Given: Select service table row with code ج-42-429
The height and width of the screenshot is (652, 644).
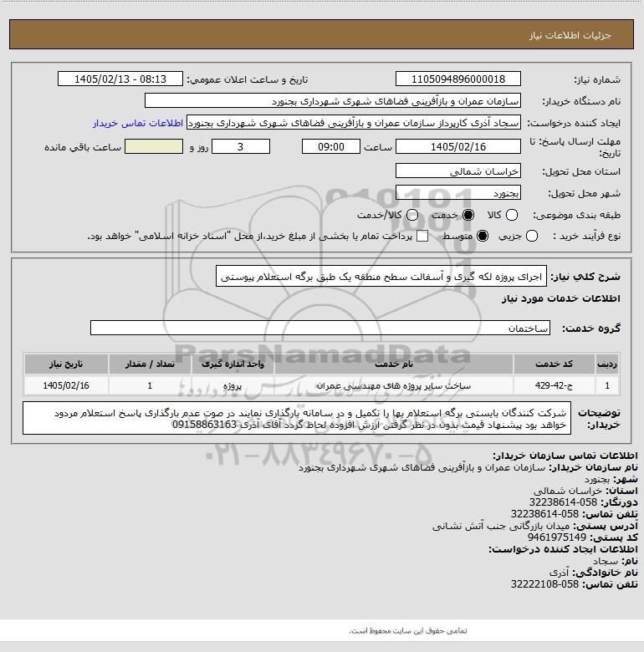Looking at the screenshot, I should coord(322,385).
